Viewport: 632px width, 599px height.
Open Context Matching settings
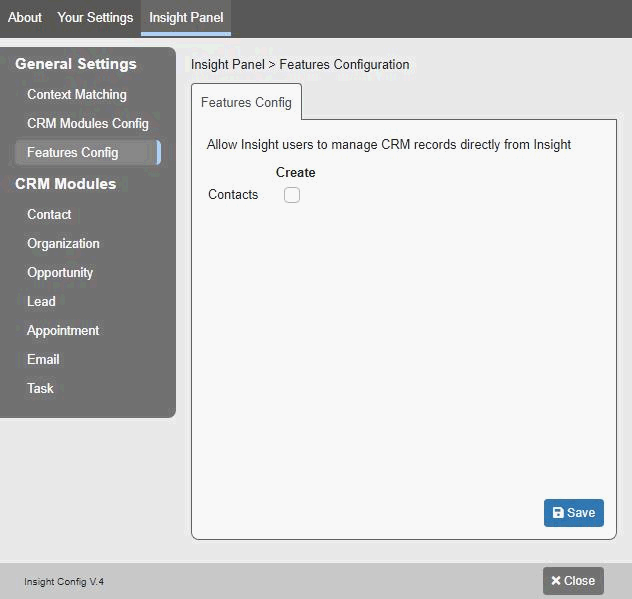tap(77, 94)
